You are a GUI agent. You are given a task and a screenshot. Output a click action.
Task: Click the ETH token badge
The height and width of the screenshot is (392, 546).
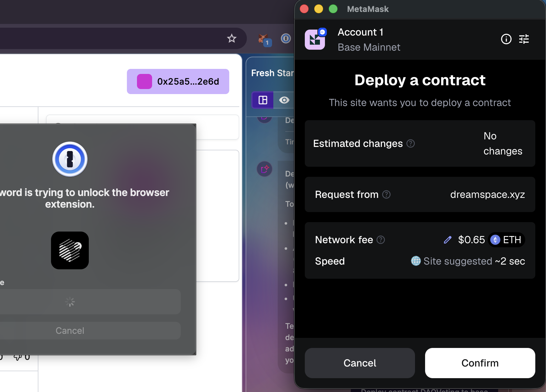click(506, 240)
